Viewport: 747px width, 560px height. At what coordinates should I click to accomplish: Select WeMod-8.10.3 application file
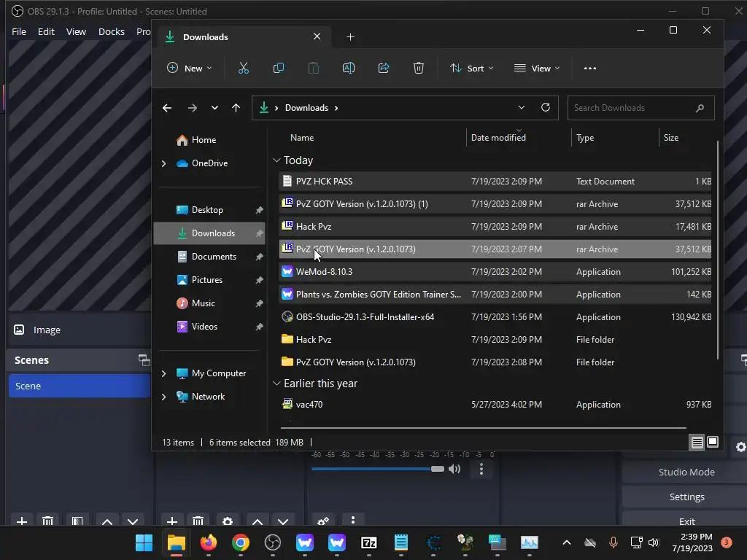coord(495,272)
